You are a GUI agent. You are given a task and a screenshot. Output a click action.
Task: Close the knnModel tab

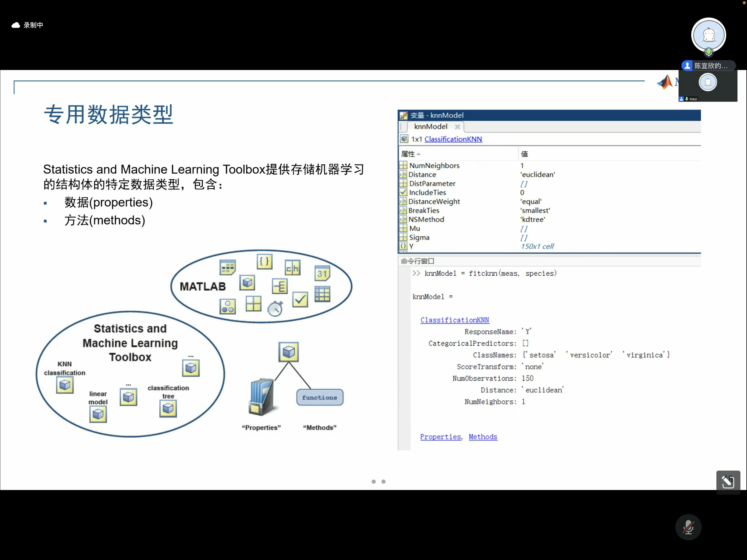point(457,127)
